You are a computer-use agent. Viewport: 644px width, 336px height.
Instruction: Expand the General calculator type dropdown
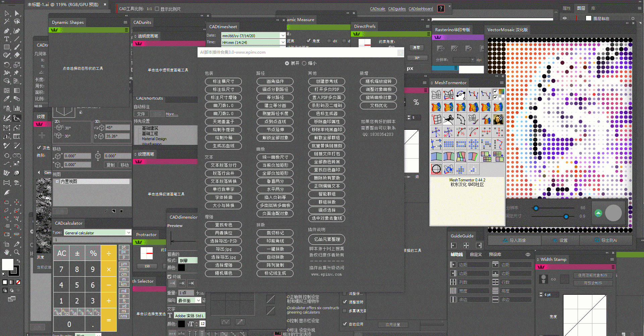[128, 233]
